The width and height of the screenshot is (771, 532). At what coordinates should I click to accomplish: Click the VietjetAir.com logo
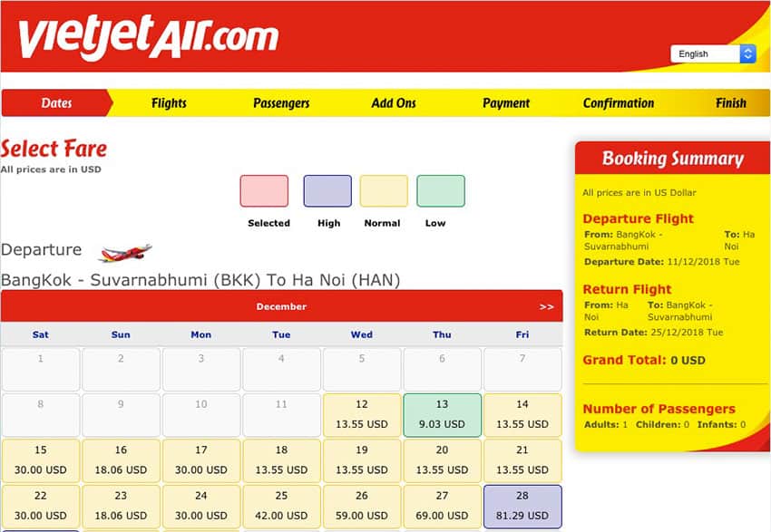(149, 38)
